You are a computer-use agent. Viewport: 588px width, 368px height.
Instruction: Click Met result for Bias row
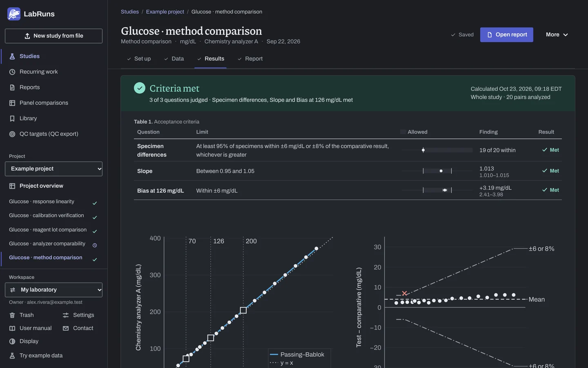[550, 190]
